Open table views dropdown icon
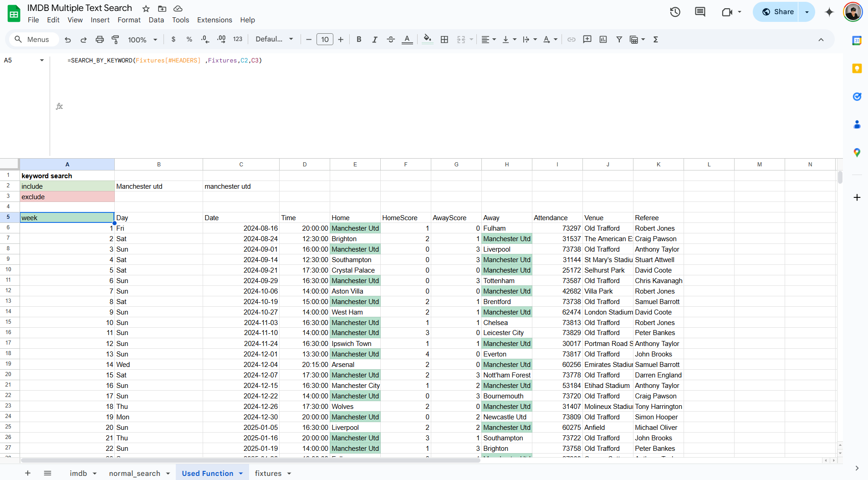Image resolution: width=868 pixels, height=480 pixels. [637, 40]
